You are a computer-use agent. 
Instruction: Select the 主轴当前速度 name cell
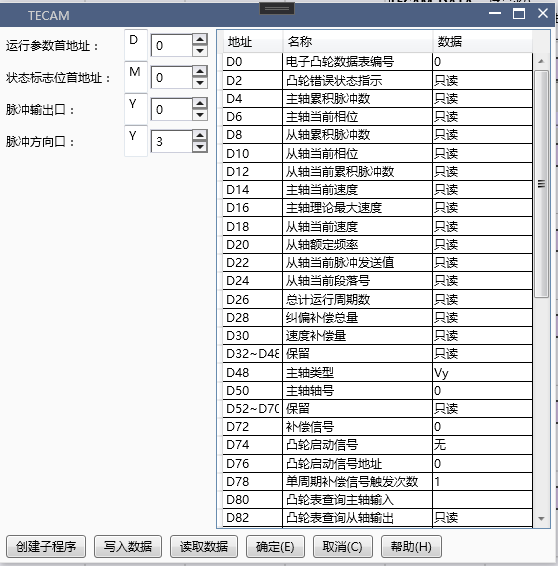tap(357, 190)
